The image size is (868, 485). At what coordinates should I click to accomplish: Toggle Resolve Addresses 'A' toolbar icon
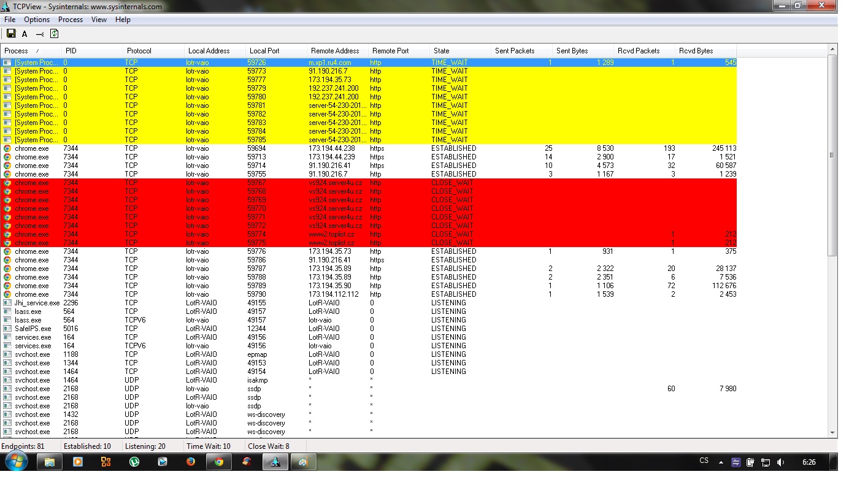coord(25,34)
